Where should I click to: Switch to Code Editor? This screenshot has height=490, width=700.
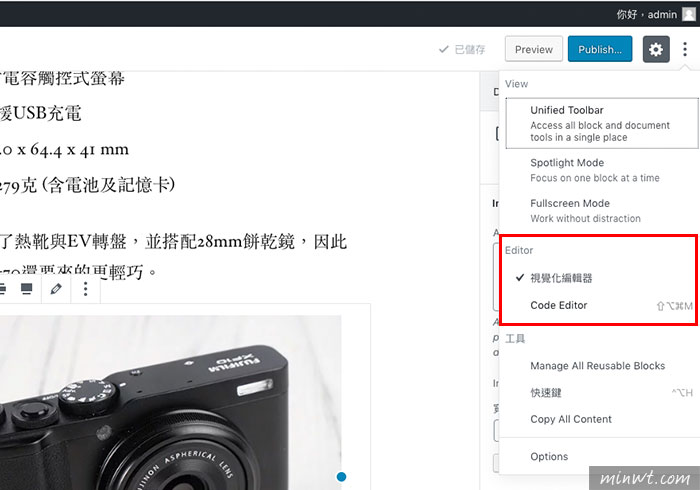pyautogui.click(x=599, y=305)
